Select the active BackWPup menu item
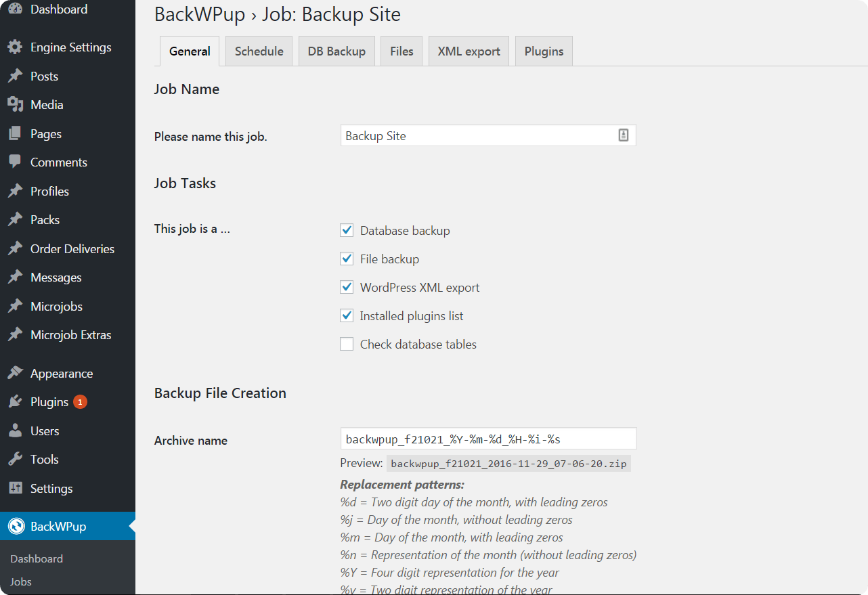 68,527
